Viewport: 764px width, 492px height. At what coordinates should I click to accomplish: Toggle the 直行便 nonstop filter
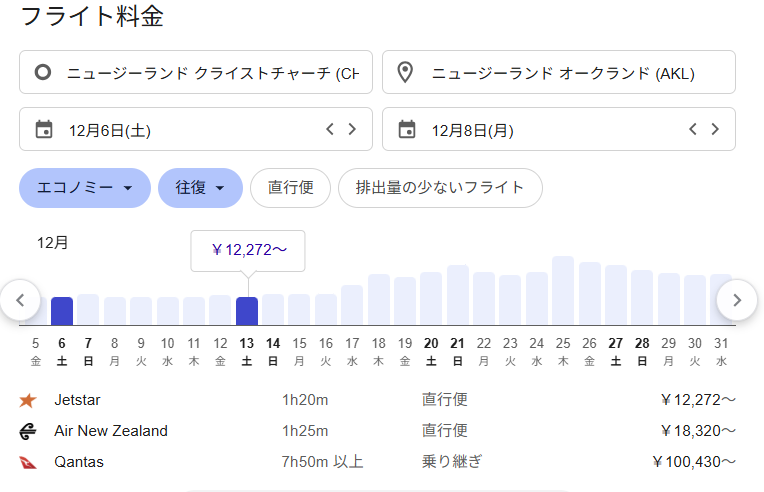(290, 188)
